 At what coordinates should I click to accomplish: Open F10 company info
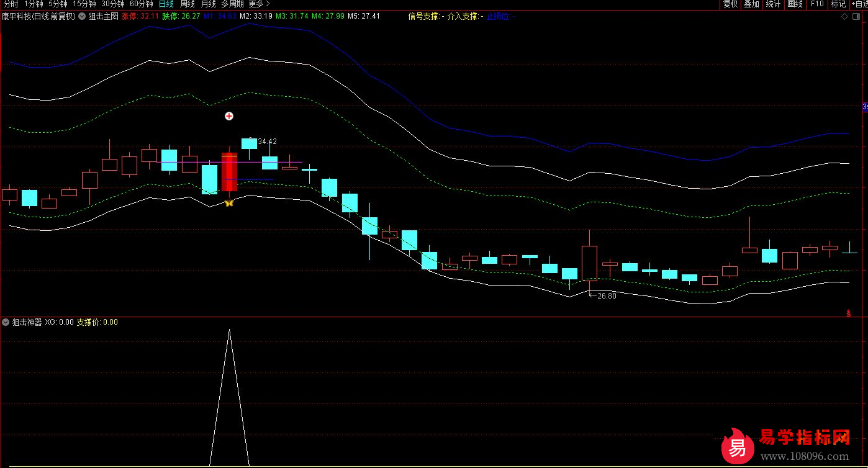pyautogui.click(x=816, y=4)
